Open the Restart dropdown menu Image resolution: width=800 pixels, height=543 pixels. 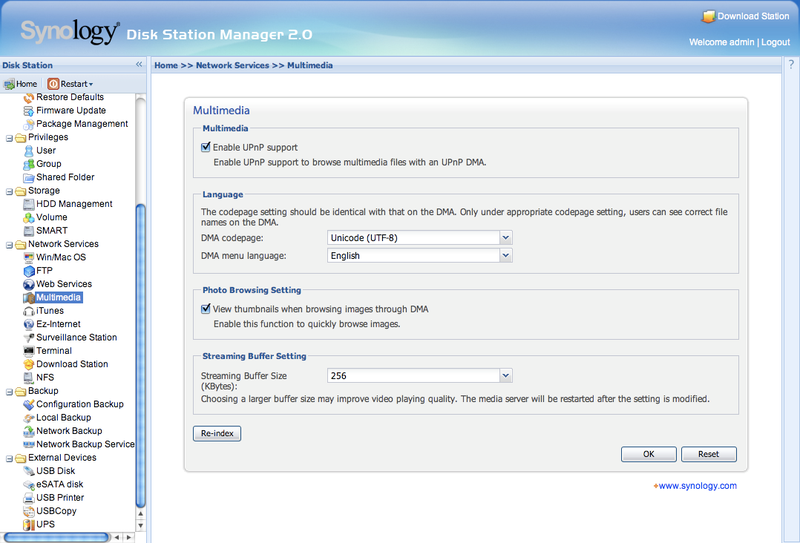pyautogui.click(x=70, y=84)
